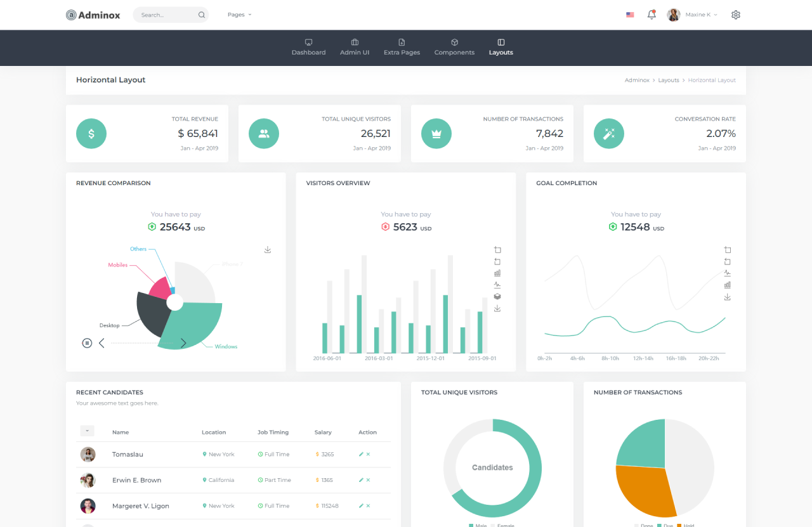Open the US flag language selector
Image resolution: width=812 pixels, height=527 pixels.
630,15
